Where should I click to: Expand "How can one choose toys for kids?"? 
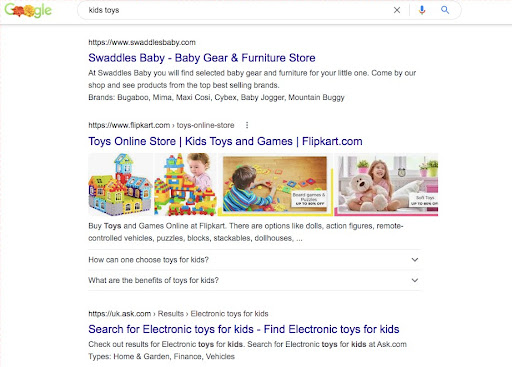(254, 260)
